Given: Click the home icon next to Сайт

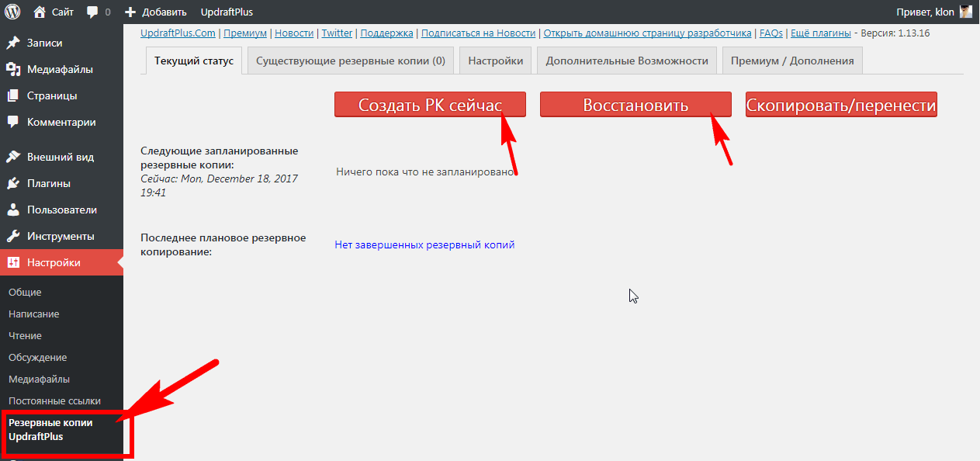Looking at the screenshot, I should [40, 12].
